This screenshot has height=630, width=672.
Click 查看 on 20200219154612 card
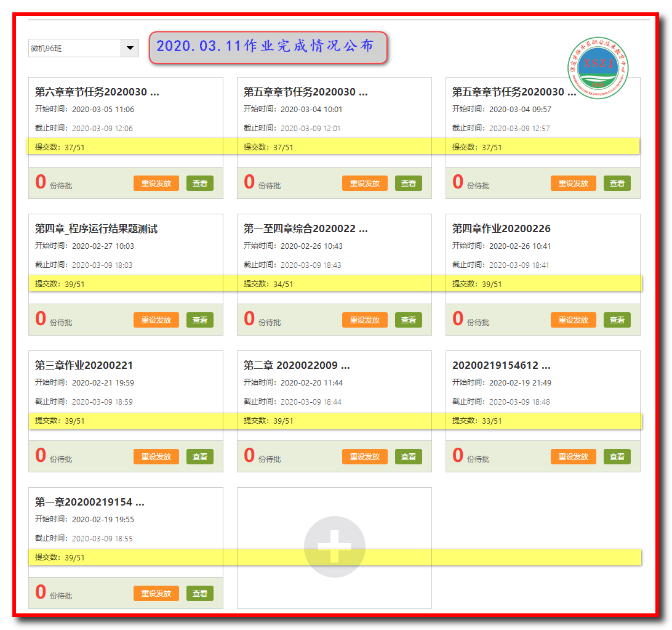point(617,457)
